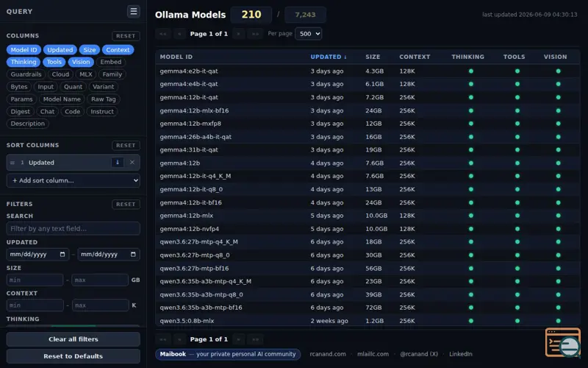The image size is (588, 368).
Task: Open the @rcanand (X) link
Action: (x=419, y=354)
